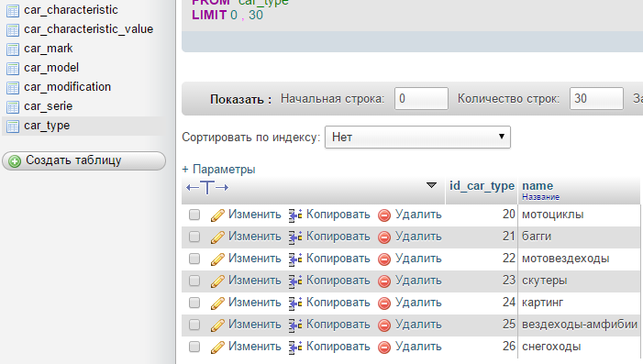Click table icon next to car_mark
This screenshot has height=364, width=643.
[x=13, y=50]
